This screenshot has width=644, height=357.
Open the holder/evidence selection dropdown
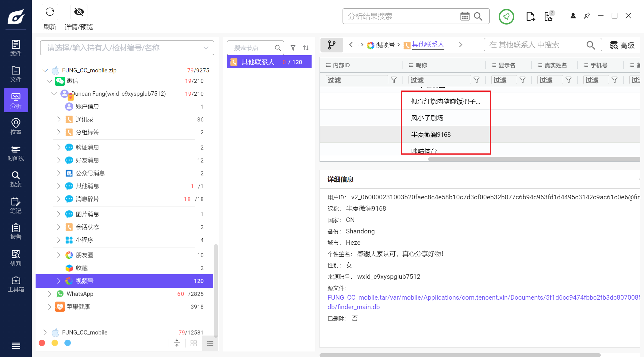tap(127, 48)
